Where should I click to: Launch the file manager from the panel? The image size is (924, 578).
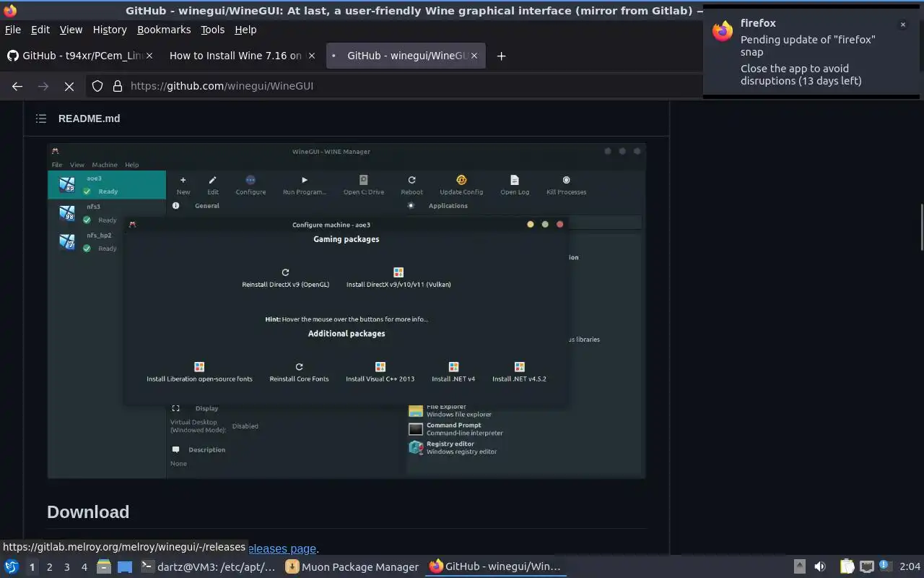(x=104, y=567)
